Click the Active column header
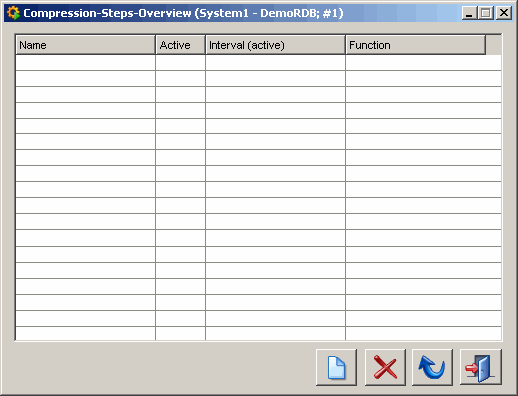This screenshot has height=396, width=518. (180, 45)
